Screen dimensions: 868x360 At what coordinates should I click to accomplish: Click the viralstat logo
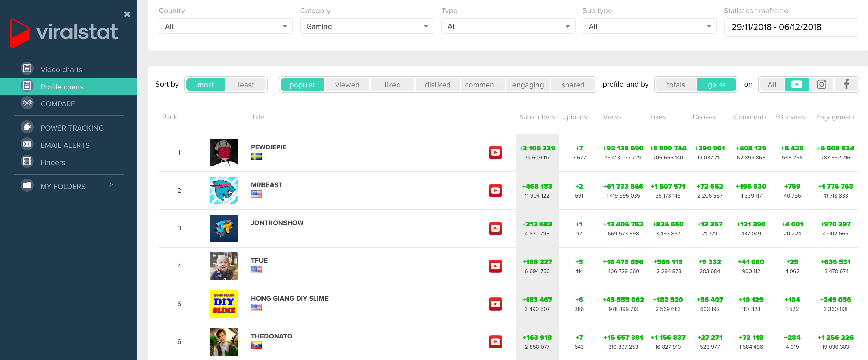tap(64, 33)
